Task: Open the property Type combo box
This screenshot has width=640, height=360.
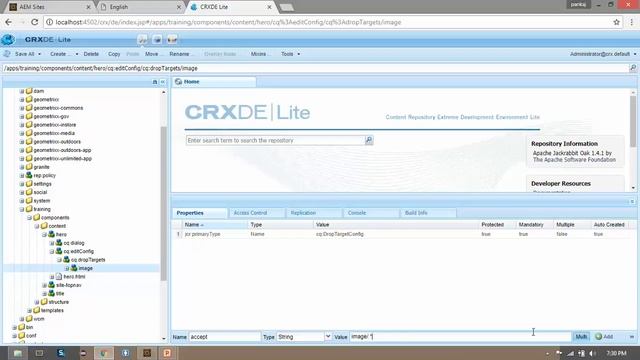Action: 328,337
